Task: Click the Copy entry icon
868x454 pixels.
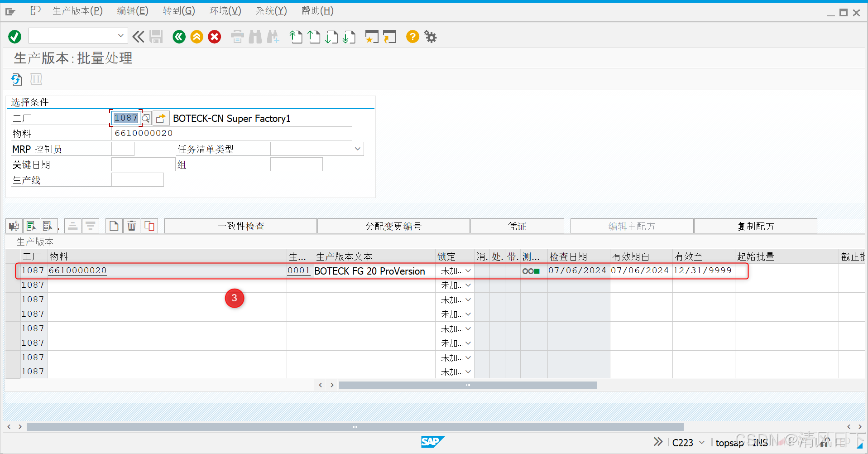Action: [149, 226]
